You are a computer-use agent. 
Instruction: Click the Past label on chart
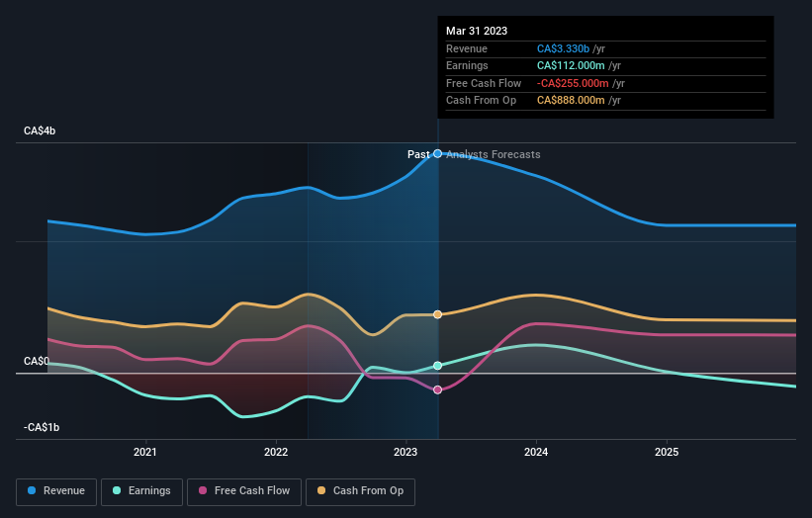pos(418,155)
